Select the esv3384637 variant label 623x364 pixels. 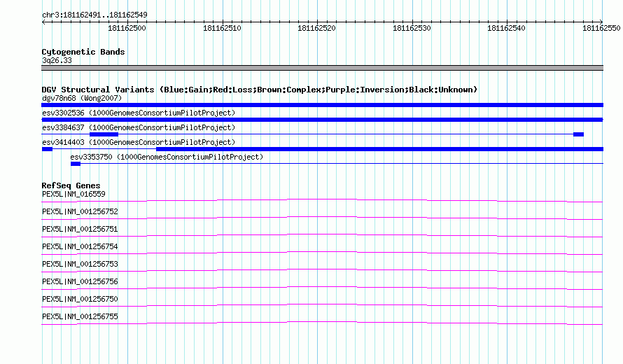click(139, 127)
